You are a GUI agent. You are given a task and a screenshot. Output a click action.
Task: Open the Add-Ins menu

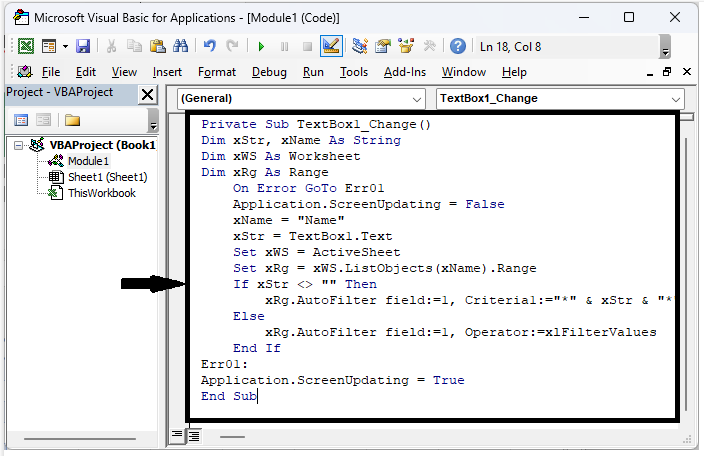click(405, 72)
